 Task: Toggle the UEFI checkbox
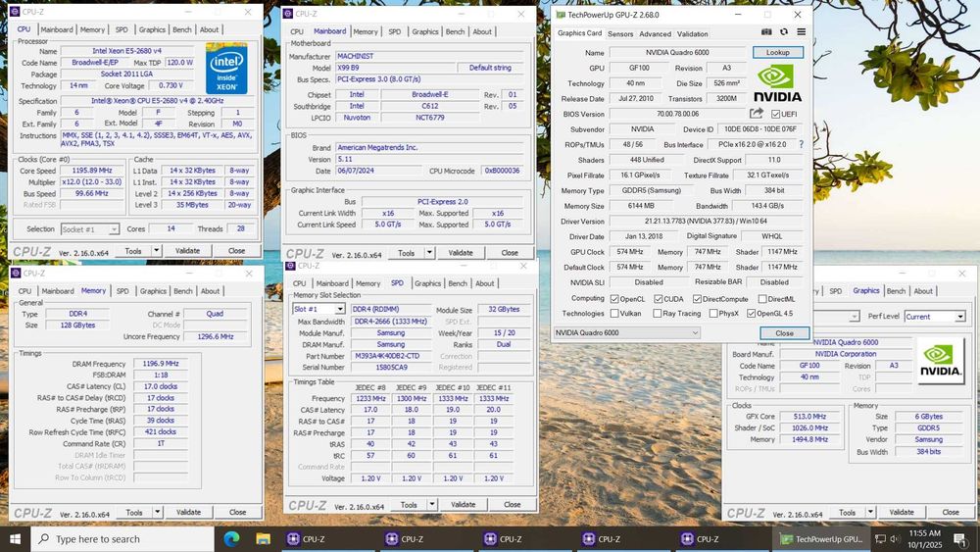coord(776,114)
